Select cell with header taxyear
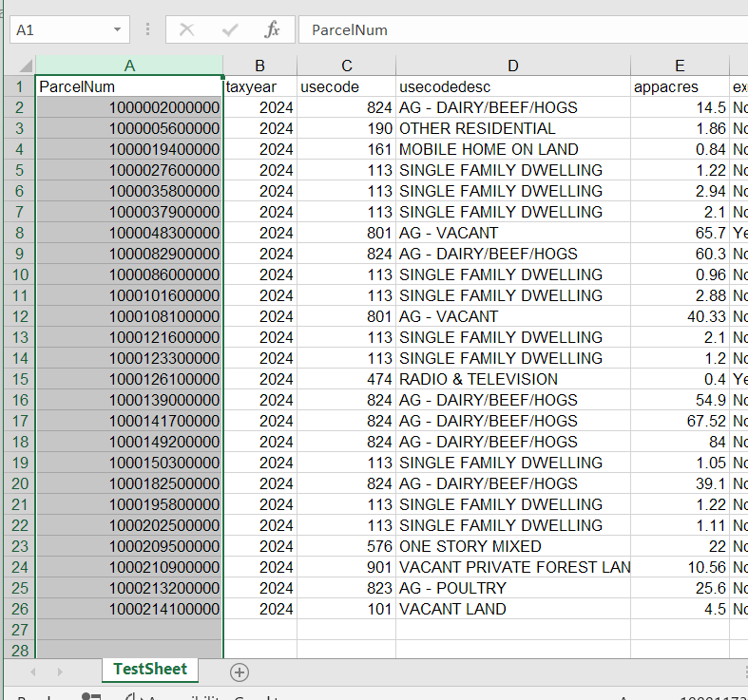Viewport: 748px width, 700px height. [x=260, y=86]
